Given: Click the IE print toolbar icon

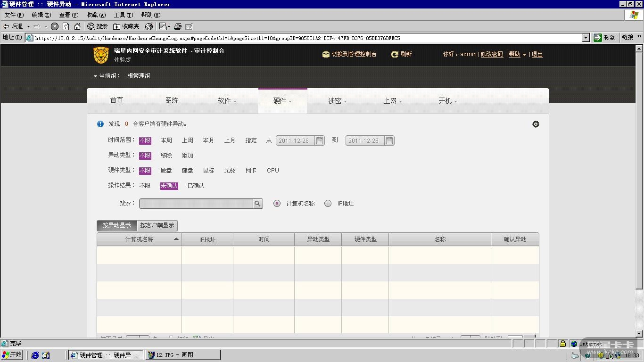Looking at the screenshot, I should pyautogui.click(x=178, y=26).
